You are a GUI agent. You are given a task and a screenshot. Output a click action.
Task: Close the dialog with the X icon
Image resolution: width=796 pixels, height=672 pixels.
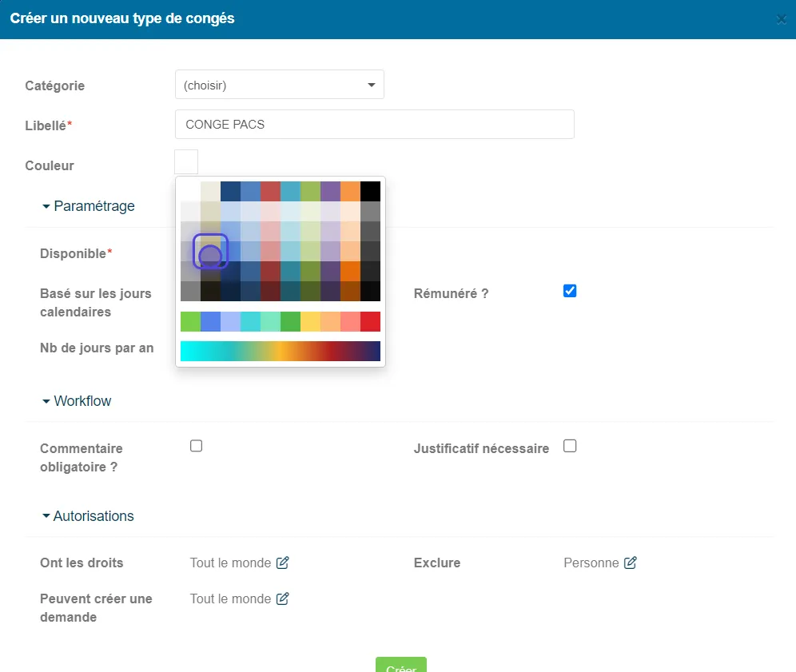click(x=782, y=19)
